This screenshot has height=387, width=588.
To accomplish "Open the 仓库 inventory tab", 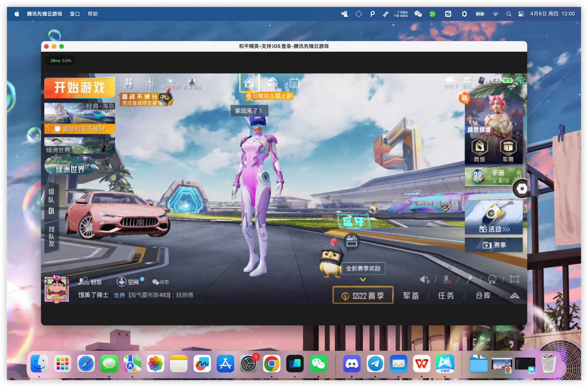I will click(x=483, y=296).
